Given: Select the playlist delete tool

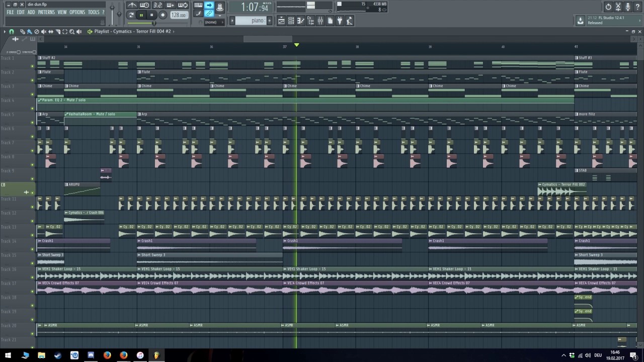Looking at the screenshot, I should [x=36, y=32].
